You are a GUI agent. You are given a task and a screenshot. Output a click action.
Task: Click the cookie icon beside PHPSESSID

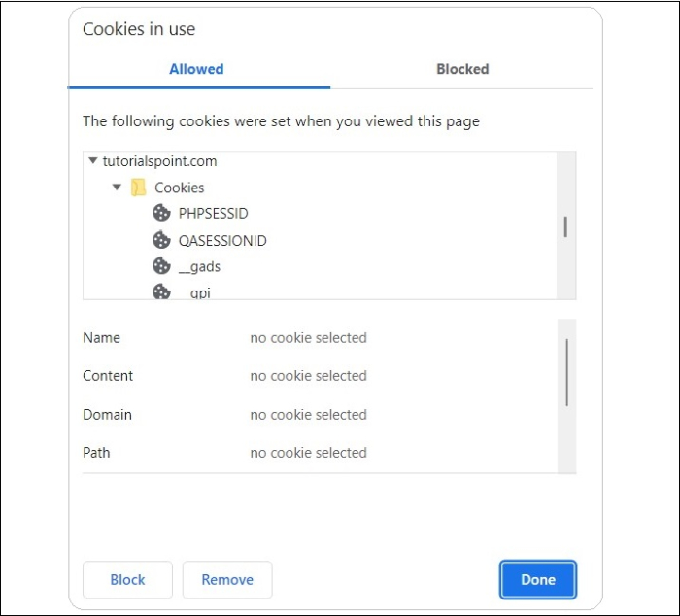[161, 213]
